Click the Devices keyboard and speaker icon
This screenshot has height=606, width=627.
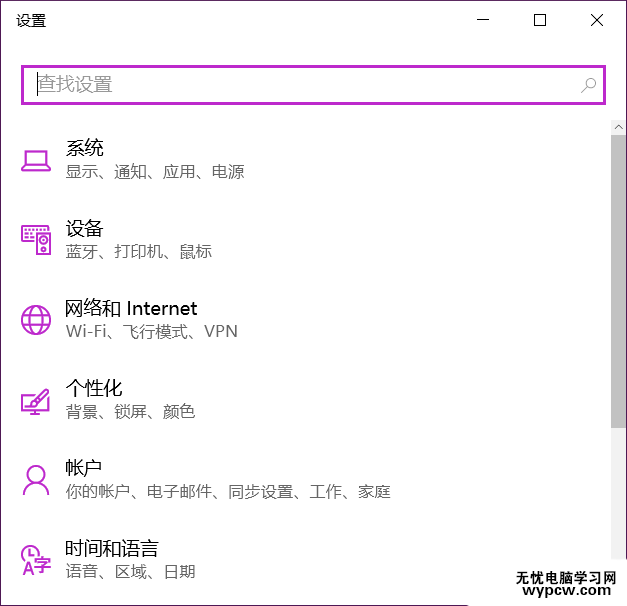pyautogui.click(x=36, y=240)
